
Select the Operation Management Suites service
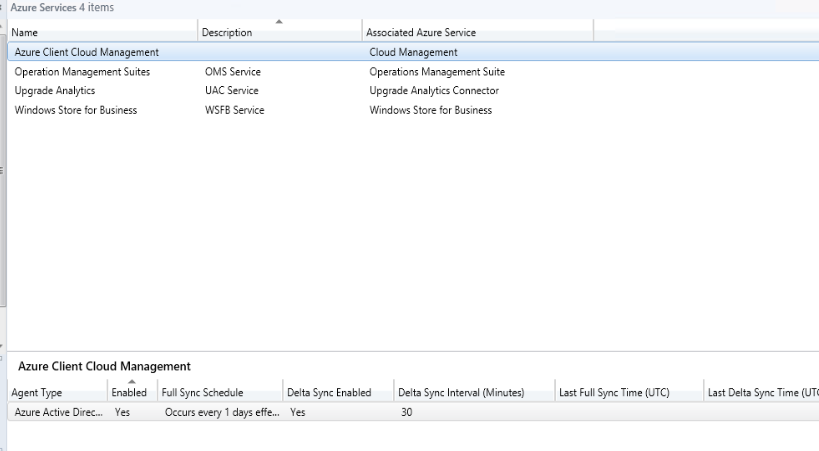82,72
